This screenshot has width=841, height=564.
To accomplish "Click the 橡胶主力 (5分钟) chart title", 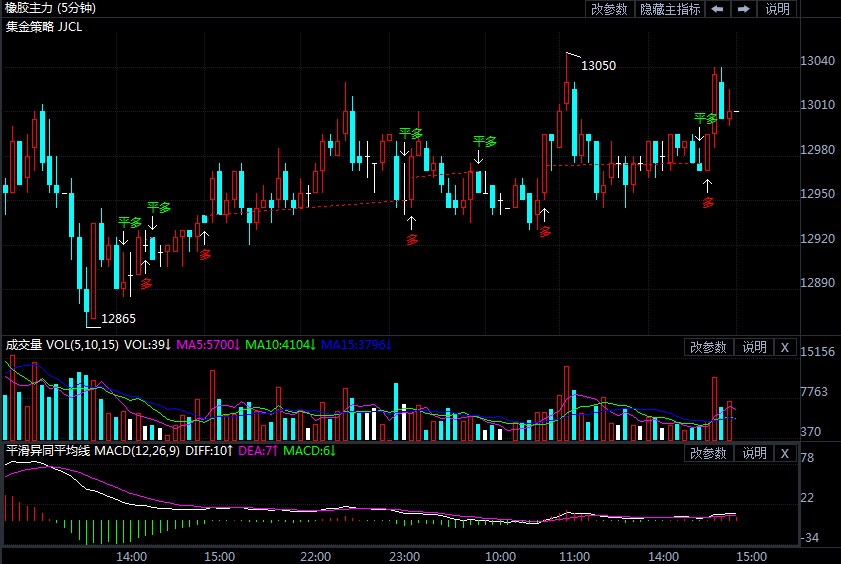I will [x=49, y=9].
